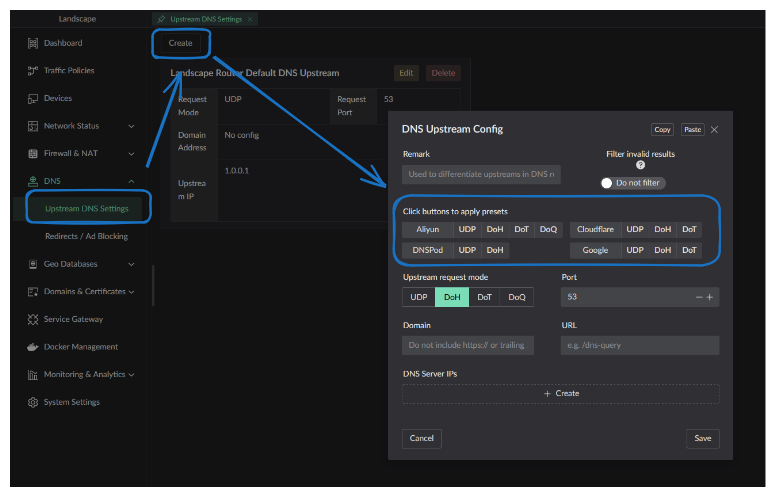Viewport: 775px width, 497px height.
Task: Apply the Cloudflare DoT preset
Action: (689, 230)
